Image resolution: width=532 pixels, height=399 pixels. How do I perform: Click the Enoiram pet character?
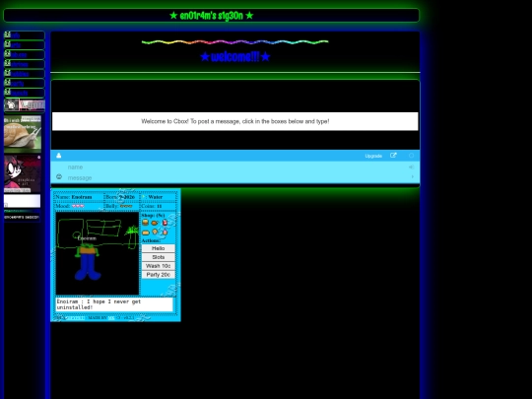(88, 261)
